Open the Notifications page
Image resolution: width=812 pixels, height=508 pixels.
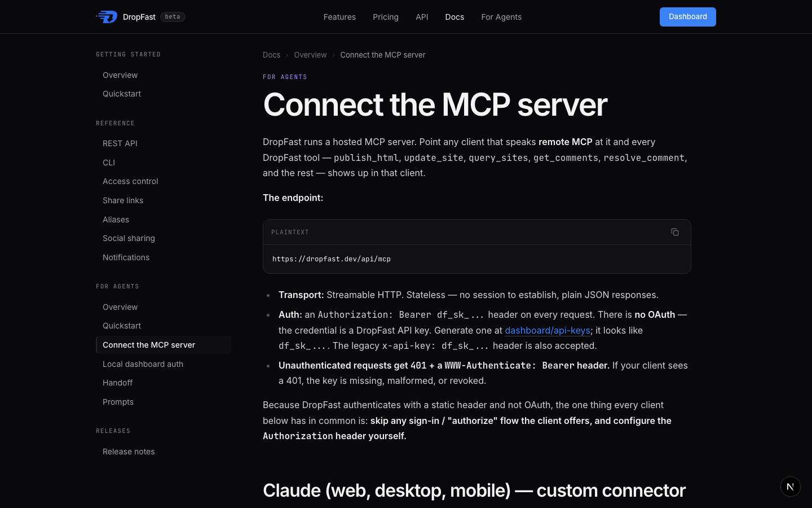(x=164, y=257)
